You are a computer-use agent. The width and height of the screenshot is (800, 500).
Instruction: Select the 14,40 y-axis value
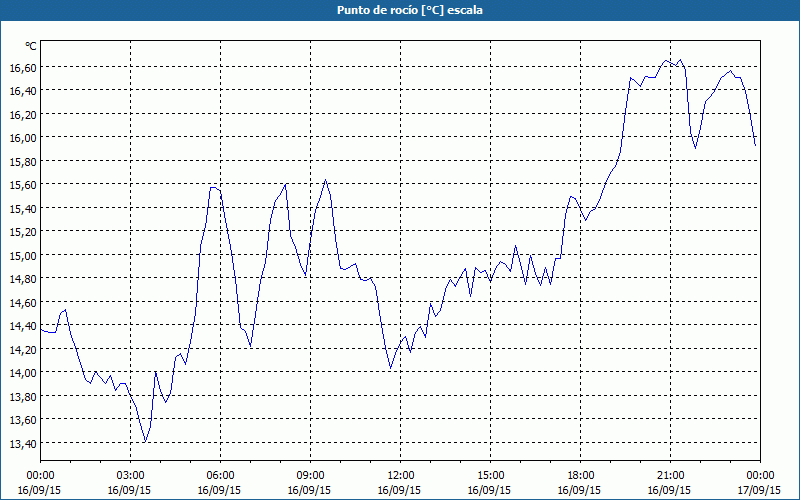click(23, 327)
